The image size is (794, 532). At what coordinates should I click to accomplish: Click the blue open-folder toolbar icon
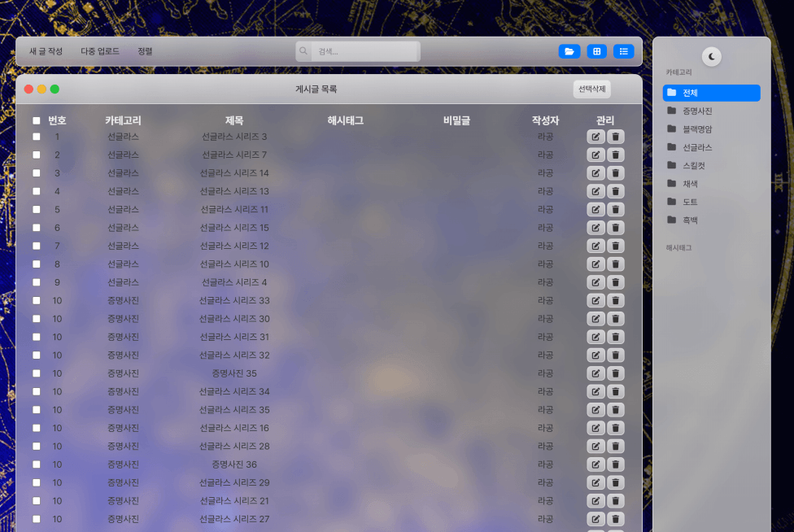pyautogui.click(x=569, y=50)
